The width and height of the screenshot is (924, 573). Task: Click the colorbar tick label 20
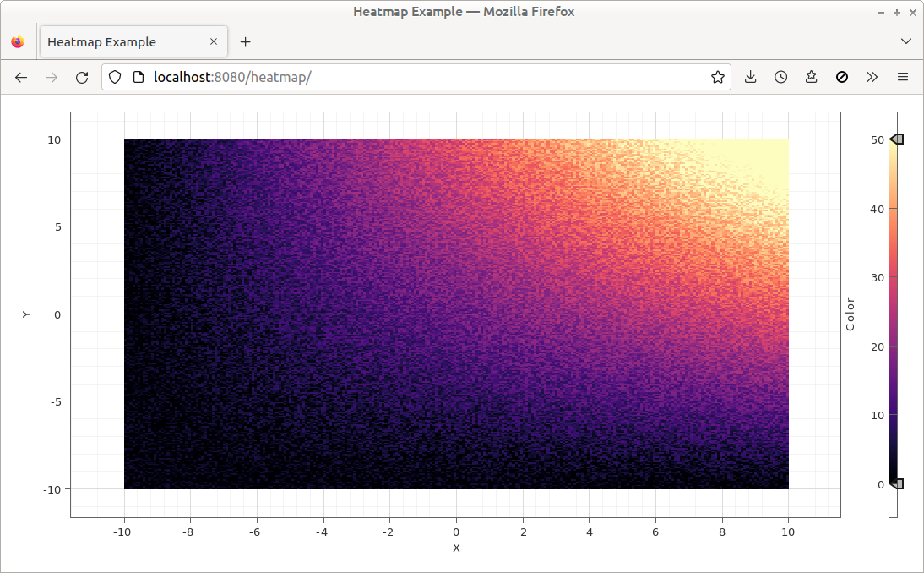pos(877,347)
